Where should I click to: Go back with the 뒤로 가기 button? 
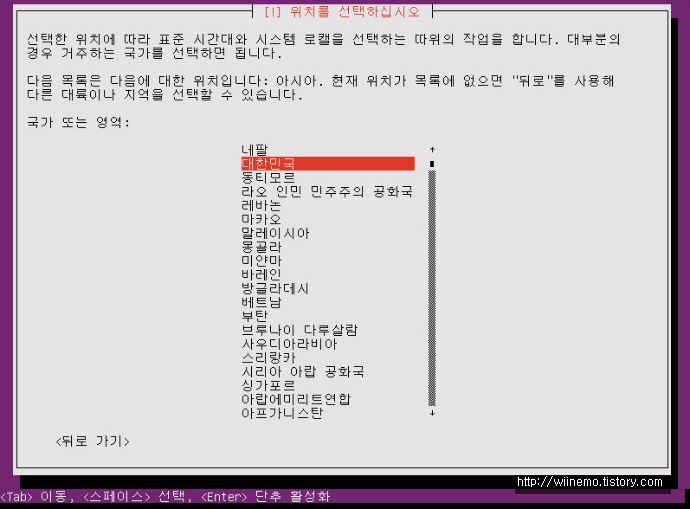pos(93,441)
